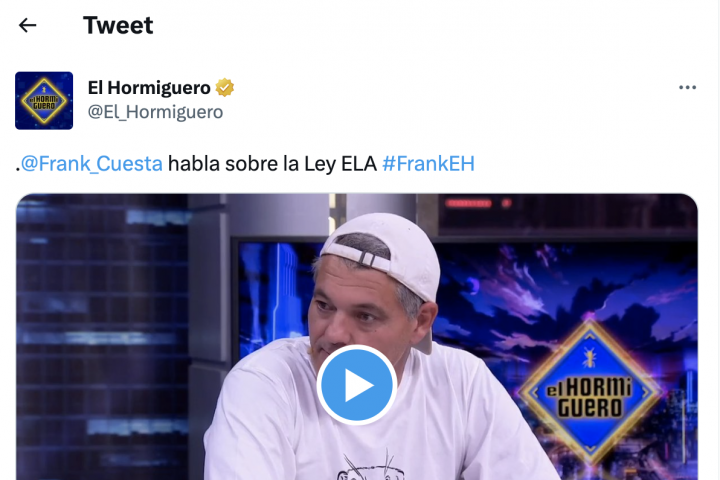Play the video with the blue play button
The width and height of the screenshot is (720, 480).
pos(356,385)
